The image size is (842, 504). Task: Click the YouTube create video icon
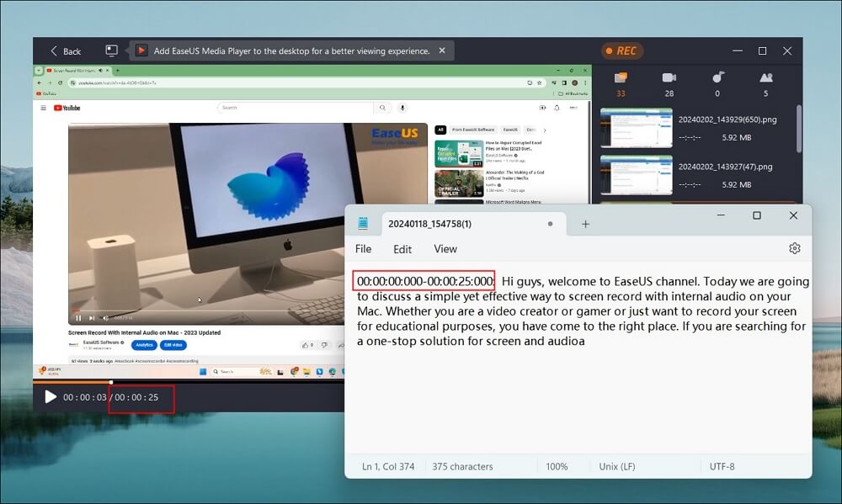542,108
